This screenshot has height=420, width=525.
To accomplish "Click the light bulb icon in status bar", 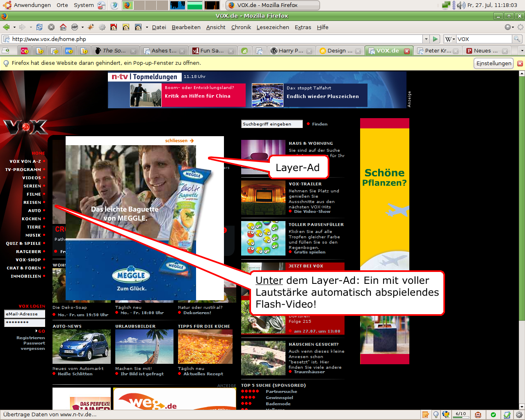I will click(x=436, y=415).
